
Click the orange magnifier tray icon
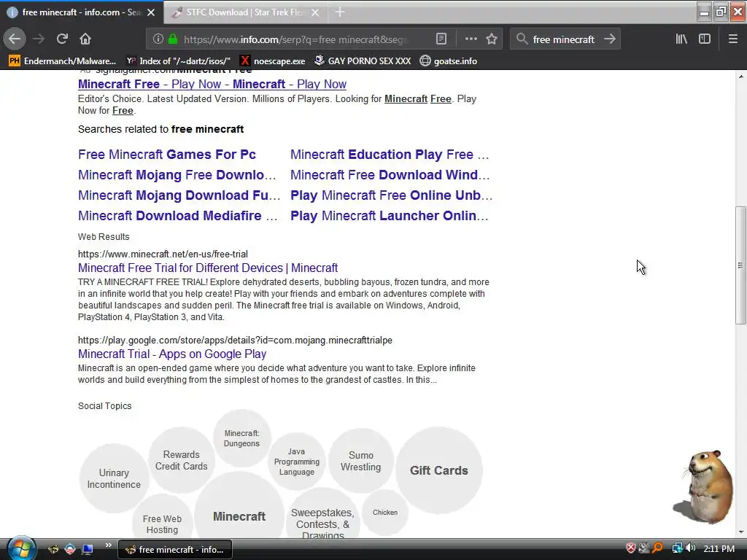click(x=657, y=548)
